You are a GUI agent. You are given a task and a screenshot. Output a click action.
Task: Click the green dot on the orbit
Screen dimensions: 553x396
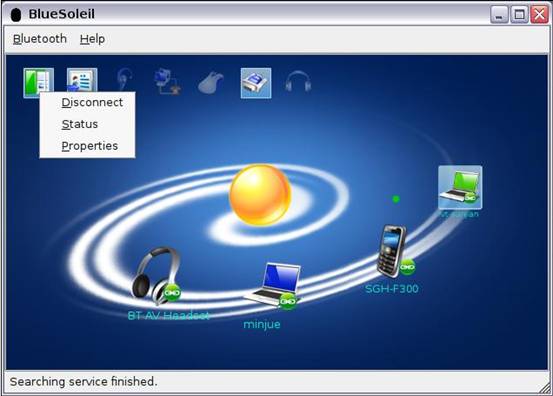pyautogui.click(x=396, y=199)
